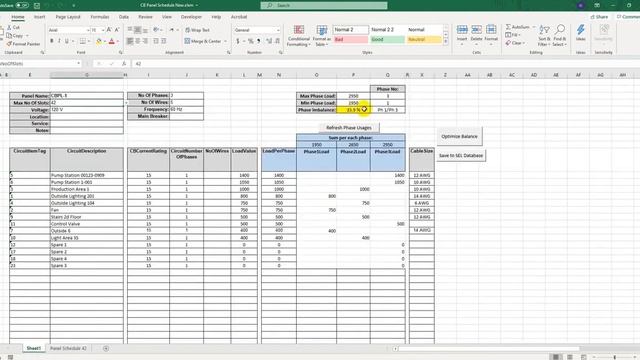The image size is (640, 360).
Task: Click the Optimize Balance button
Action: pos(459,136)
